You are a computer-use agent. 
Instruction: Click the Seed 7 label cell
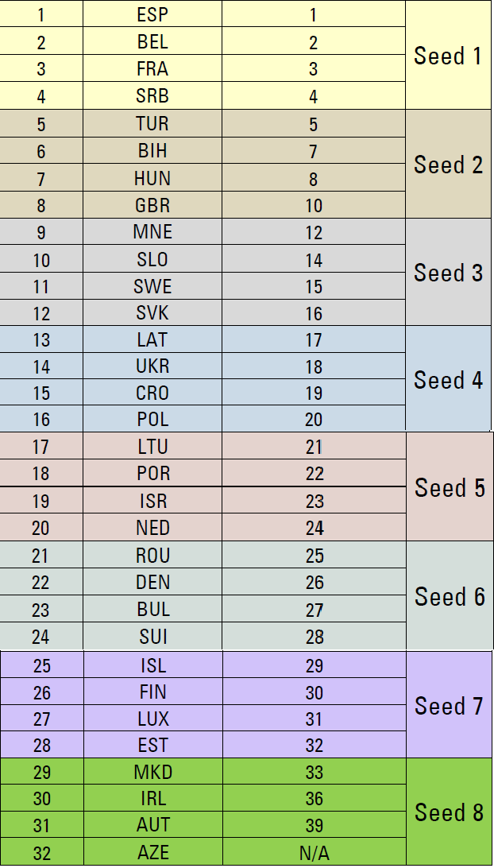[x=450, y=705]
